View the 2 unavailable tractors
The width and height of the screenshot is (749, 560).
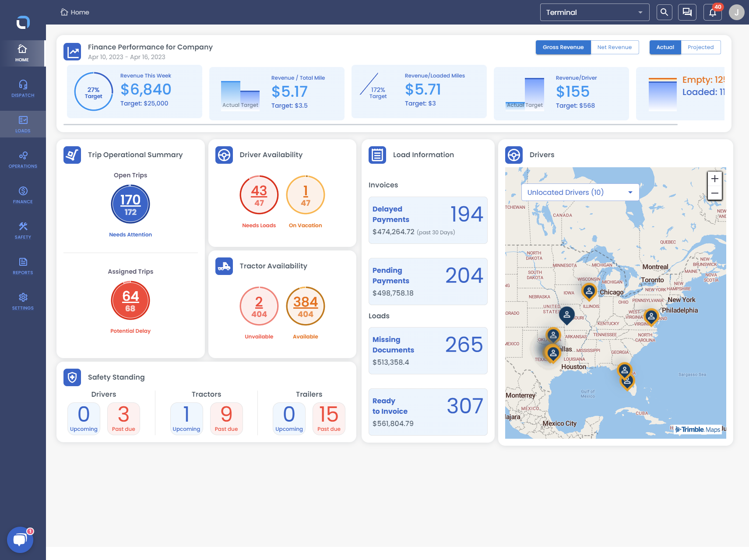(259, 306)
